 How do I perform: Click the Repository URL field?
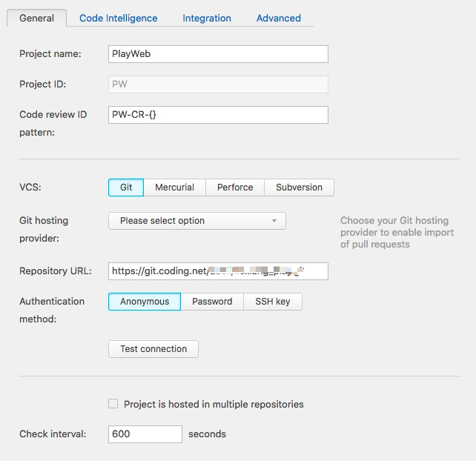[x=218, y=271]
